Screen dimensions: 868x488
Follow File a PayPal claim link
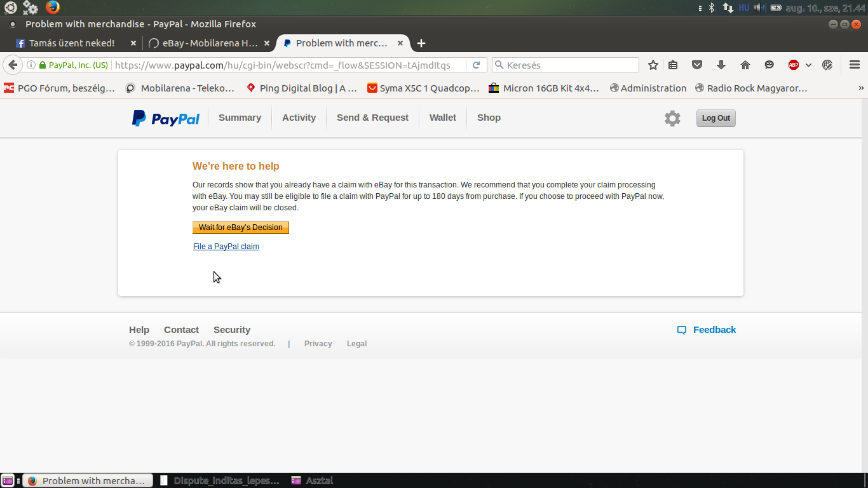click(x=226, y=247)
